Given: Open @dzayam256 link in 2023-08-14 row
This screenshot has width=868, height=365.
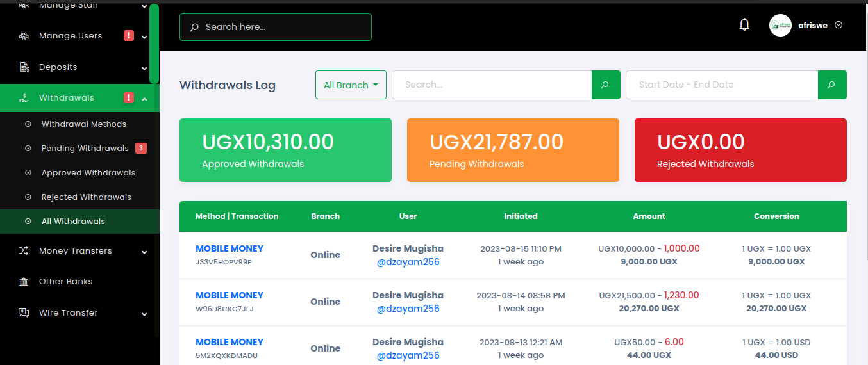Looking at the screenshot, I should 408,309.
